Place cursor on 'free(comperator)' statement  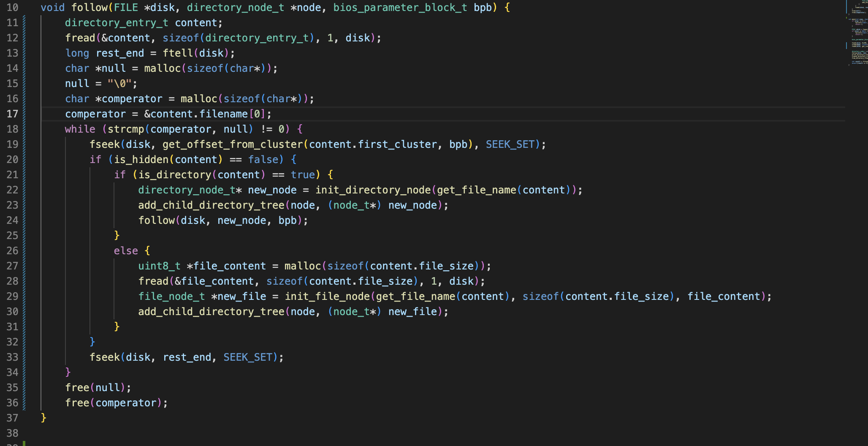[116, 403]
